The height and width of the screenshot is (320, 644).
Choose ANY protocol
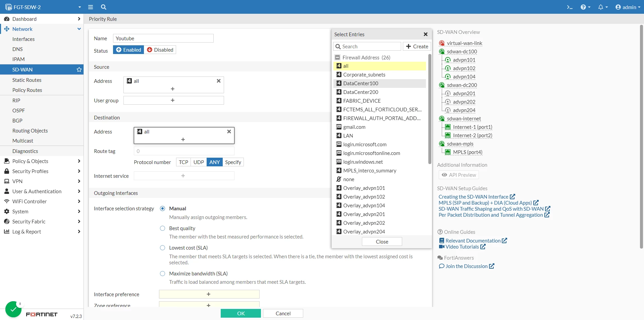[215, 162]
